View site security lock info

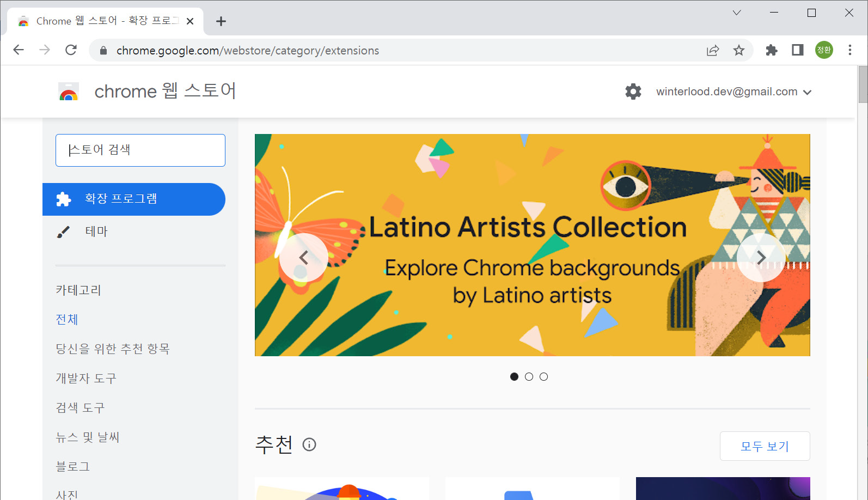coord(103,51)
